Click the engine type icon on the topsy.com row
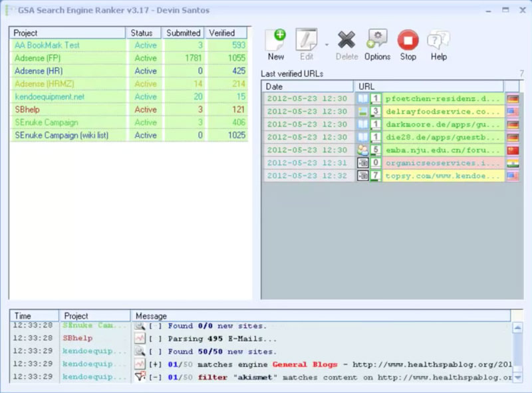Image resolution: width=532 pixels, height=393 pixels. [362, 176]
